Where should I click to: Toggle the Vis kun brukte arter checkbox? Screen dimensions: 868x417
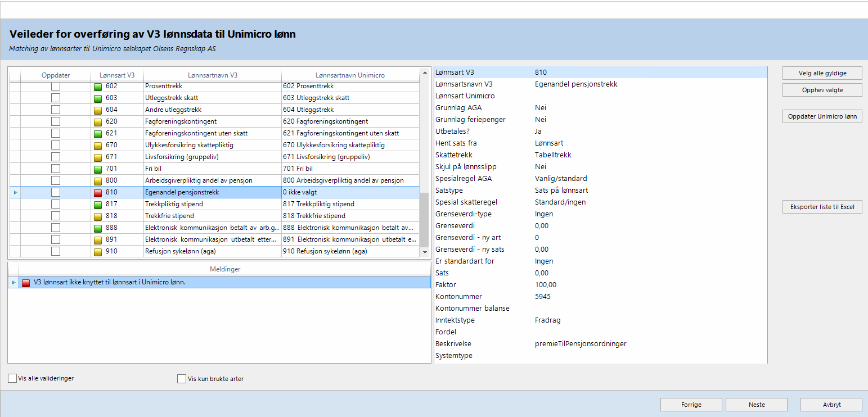(x=182, y=379)
